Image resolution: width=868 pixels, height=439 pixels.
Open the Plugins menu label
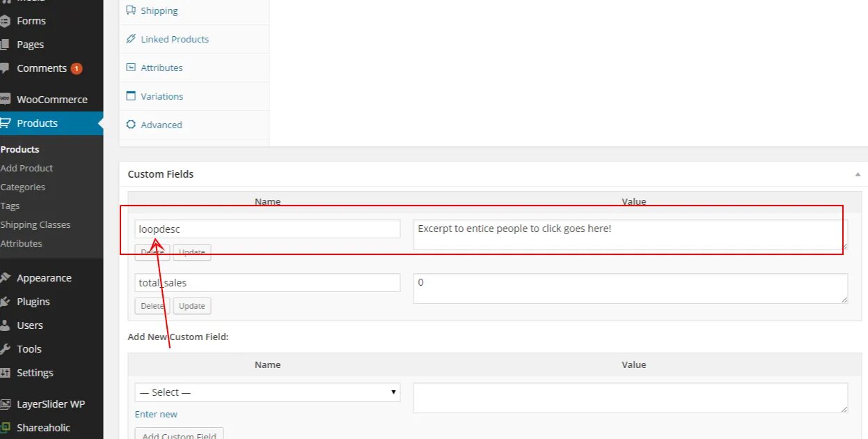click(x=33, y=302)
